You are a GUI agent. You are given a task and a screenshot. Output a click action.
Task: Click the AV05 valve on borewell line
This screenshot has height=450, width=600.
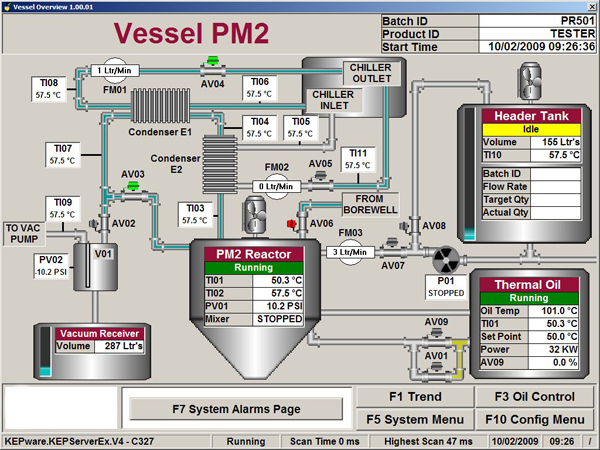(x=319, y=178)
